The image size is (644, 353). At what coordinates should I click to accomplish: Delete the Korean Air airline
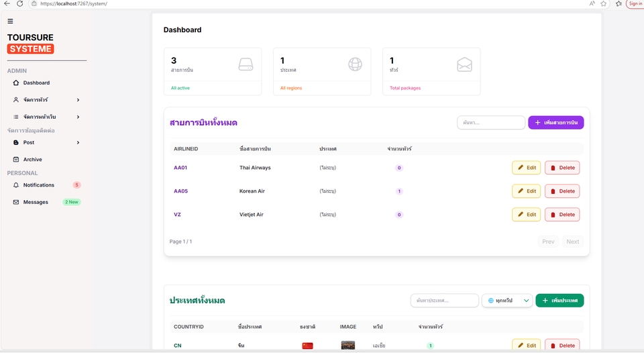[x=561, y=191]
